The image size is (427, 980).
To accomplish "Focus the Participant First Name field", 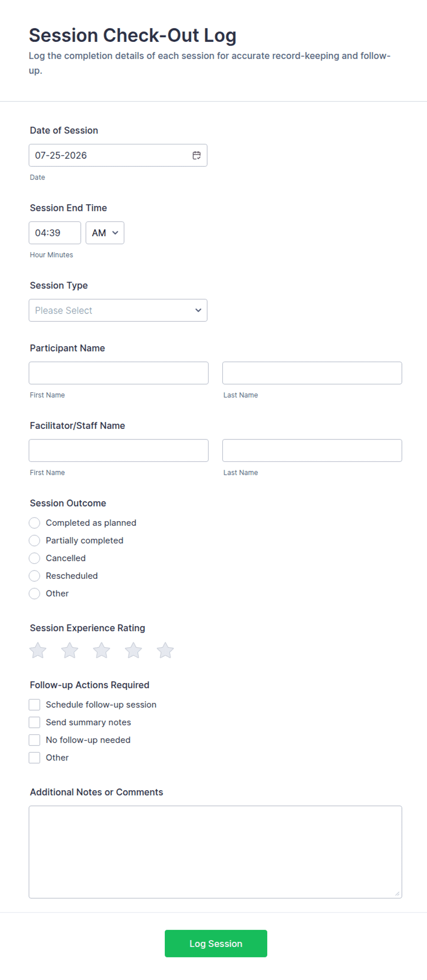I will [118, 373].
